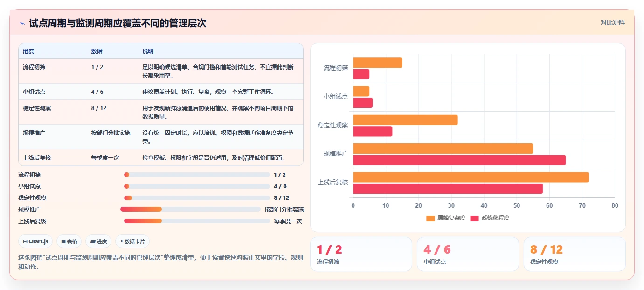This screenshot has width=644, height=290.
Task: Click 流程初筛 in the table's first column
Action: click(x=34, y=67)
